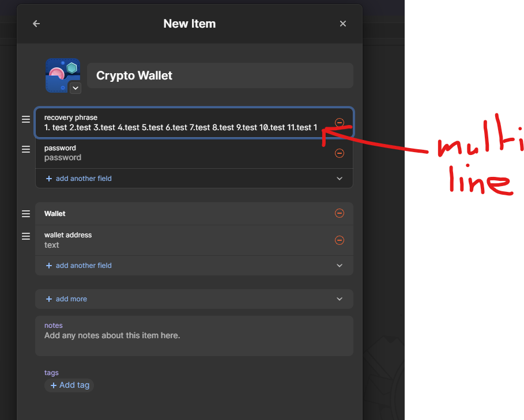Close the New Item dialog
The height and width of the screenshot is (420, 524).
[343, 24]
